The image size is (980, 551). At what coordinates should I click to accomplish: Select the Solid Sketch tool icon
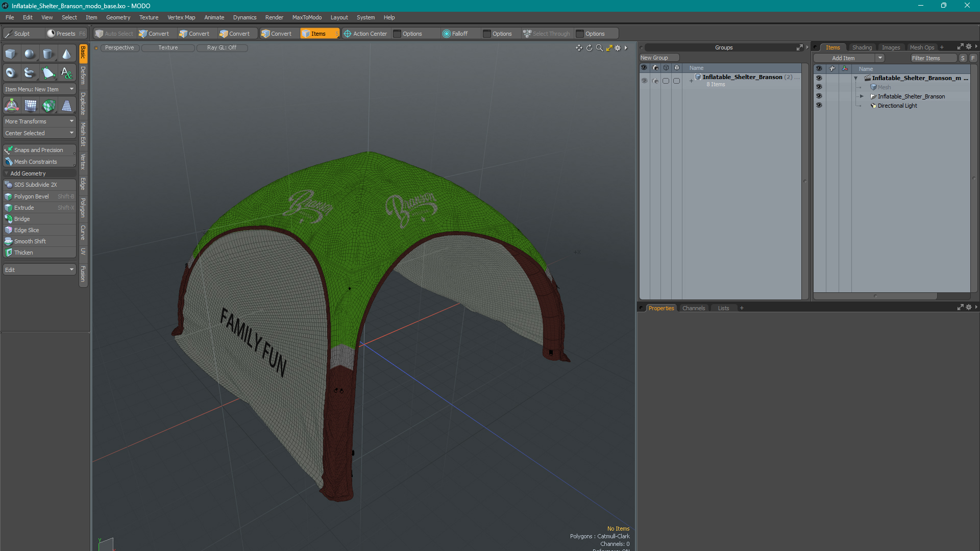(x=30, y=73)
